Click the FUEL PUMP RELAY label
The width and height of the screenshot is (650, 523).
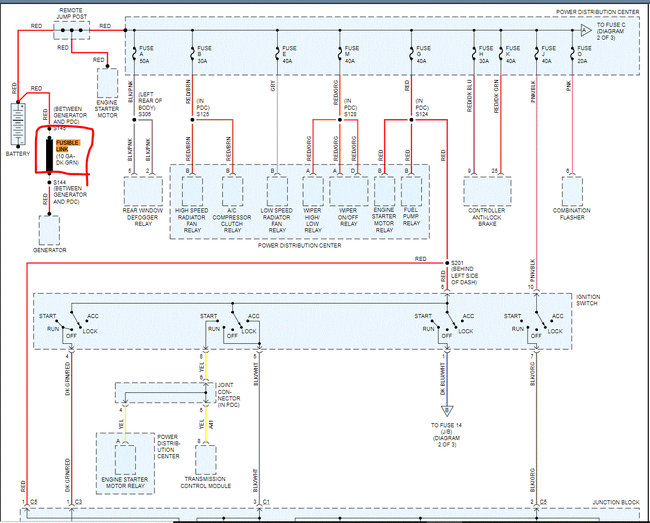click(x=411, y=216)
